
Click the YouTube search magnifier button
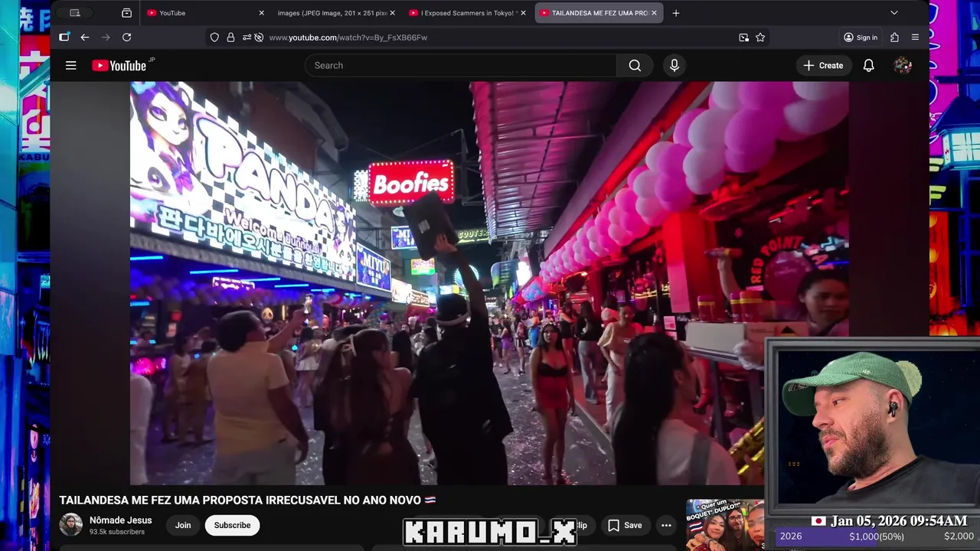coord(635,66)
